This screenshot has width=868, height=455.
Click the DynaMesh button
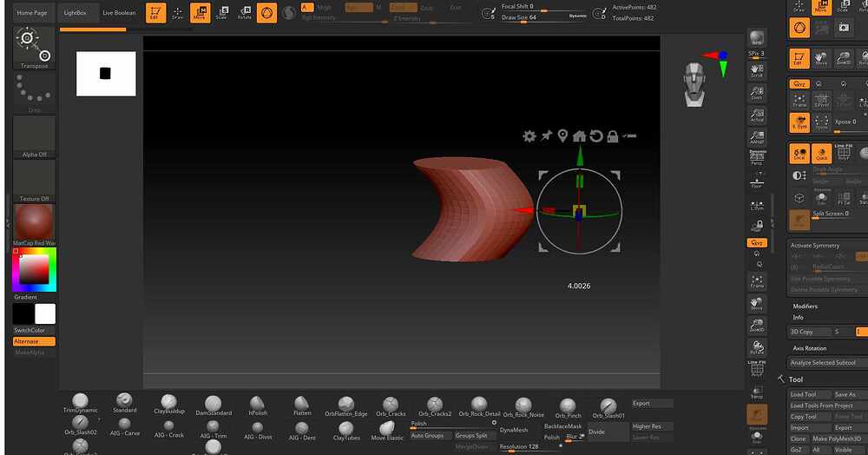pyautogui.click(x=514, y=430)
